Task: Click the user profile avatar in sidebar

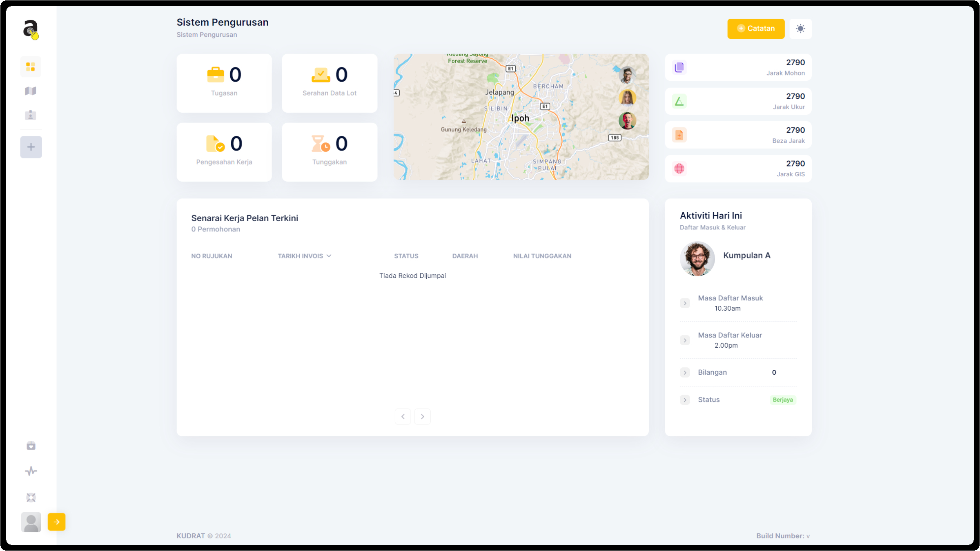Action: [x=31, y=522]
